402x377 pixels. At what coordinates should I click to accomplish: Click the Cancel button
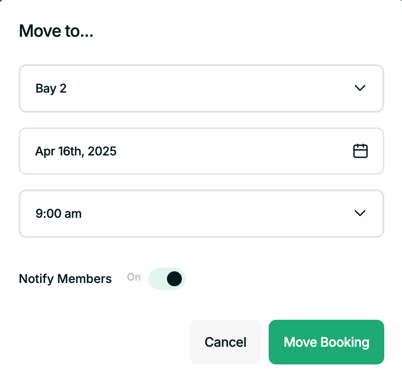(225, 342)
